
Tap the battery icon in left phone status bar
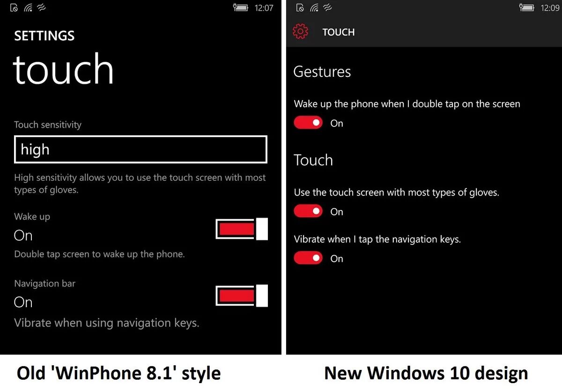(241, 7)
